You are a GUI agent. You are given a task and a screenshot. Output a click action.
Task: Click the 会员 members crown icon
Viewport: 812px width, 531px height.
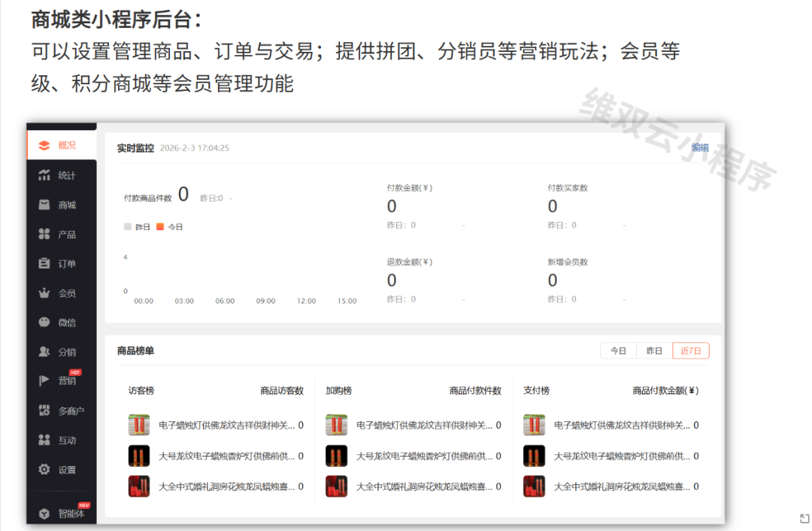click(x=44, y=293)
